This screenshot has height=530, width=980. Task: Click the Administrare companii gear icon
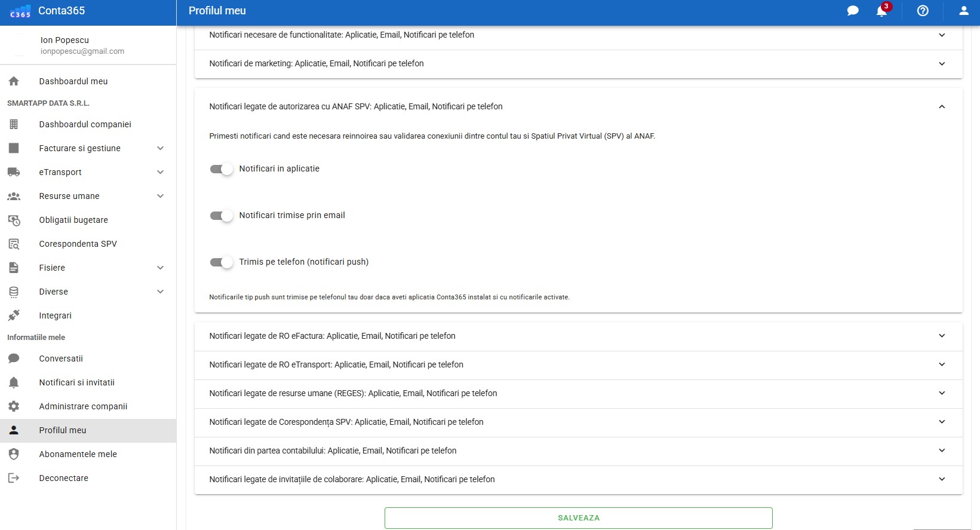coord(14,406)
